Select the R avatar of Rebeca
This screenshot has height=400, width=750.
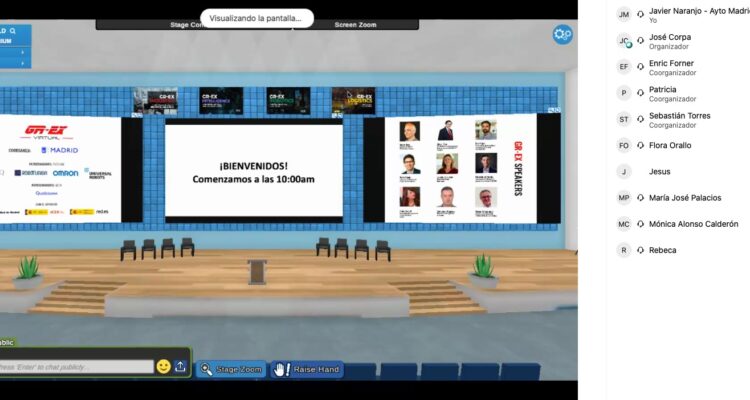(624, 250)
